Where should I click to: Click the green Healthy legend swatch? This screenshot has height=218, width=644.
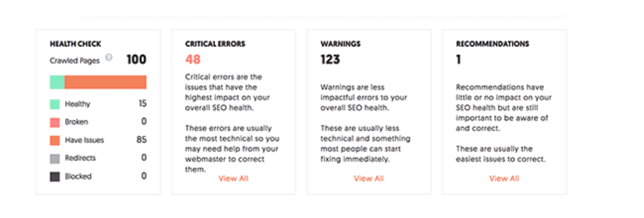tap(54, 104)
